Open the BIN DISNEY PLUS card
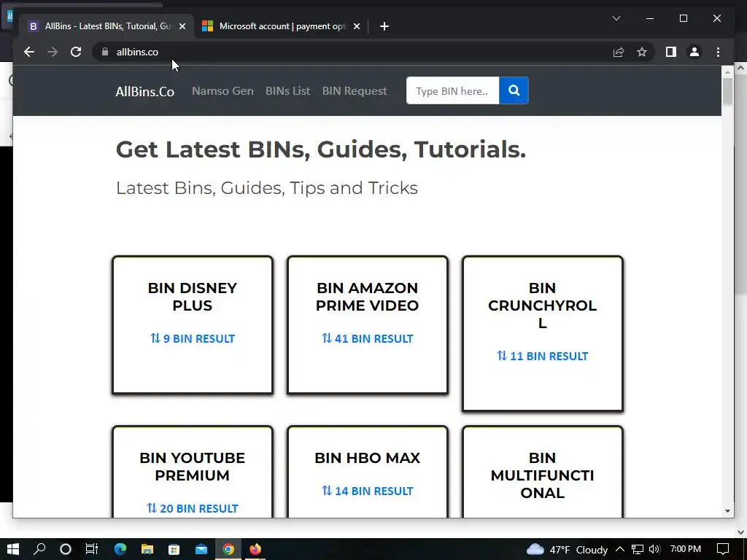 193,325
